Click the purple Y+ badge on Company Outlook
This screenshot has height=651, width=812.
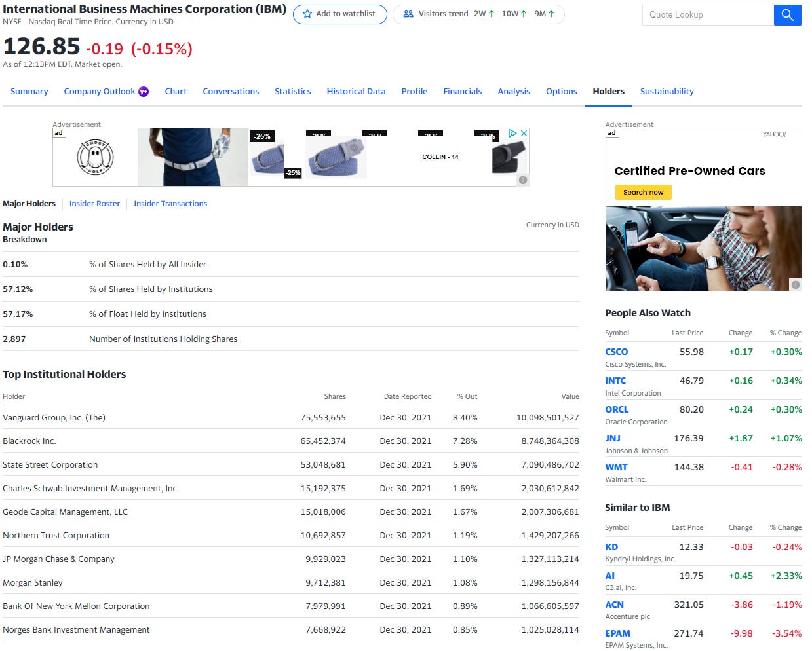[x=144, y=92]
